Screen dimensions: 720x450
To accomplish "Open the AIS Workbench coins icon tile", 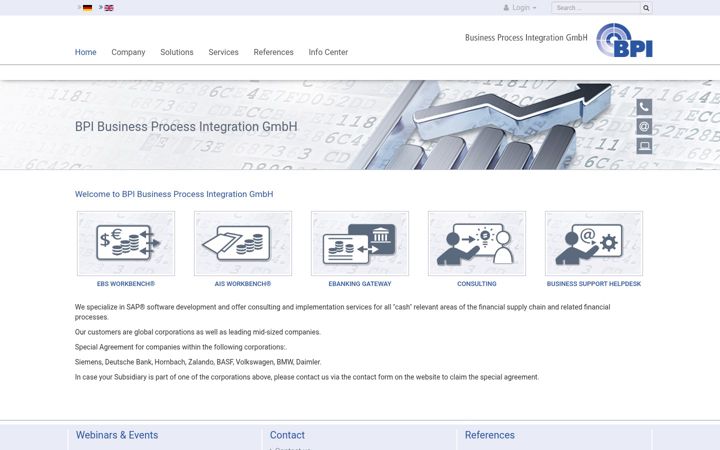I will [x=243, y=243].
